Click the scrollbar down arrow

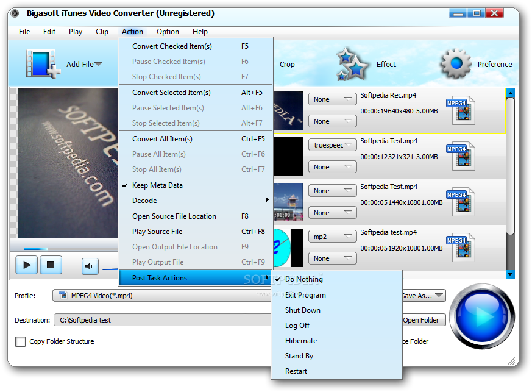510,274
